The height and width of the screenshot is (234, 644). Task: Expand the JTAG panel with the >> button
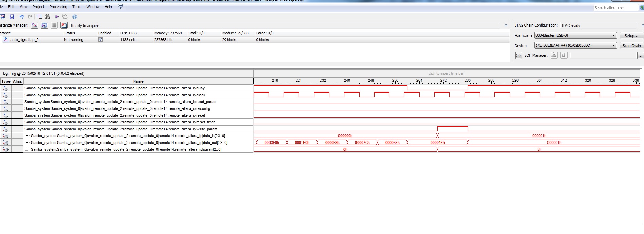pos(519,55)
